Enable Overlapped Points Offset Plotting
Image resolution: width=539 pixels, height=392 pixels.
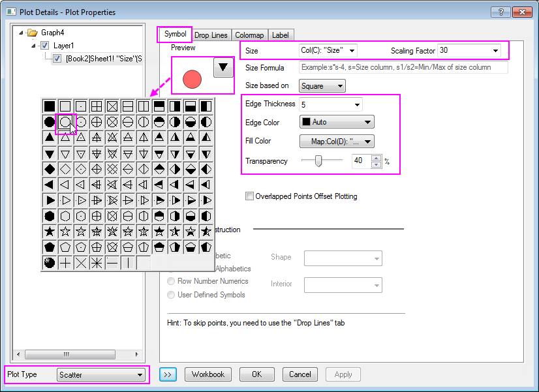tap(249, 196)
